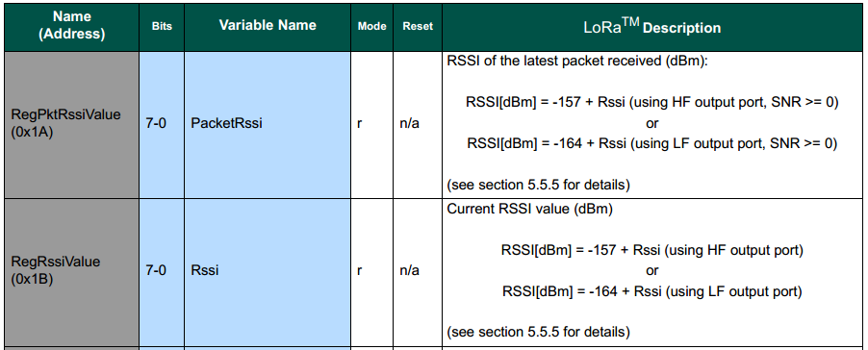Click the PacketRssi variable name
The width and height of the screenshot is (868, 350).
point(226,124)
